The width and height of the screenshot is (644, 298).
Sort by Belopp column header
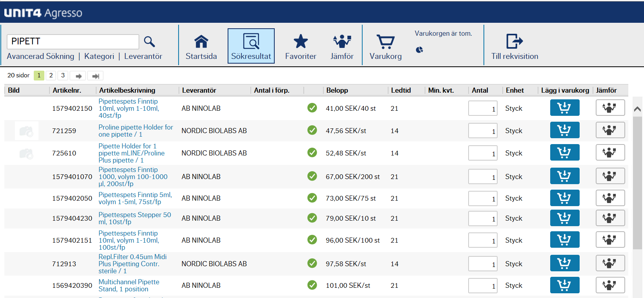point(337,90)
